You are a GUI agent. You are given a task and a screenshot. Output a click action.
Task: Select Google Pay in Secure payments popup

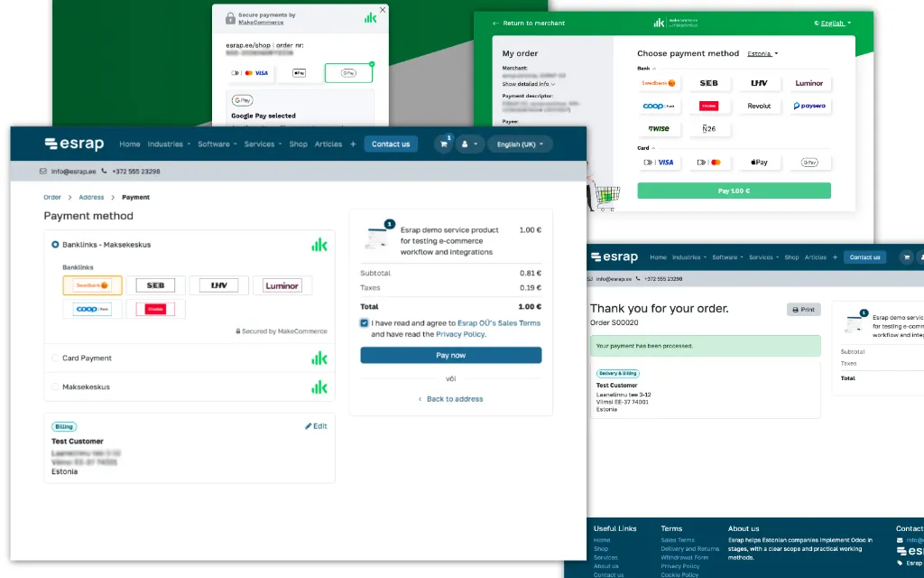[349, 73]
